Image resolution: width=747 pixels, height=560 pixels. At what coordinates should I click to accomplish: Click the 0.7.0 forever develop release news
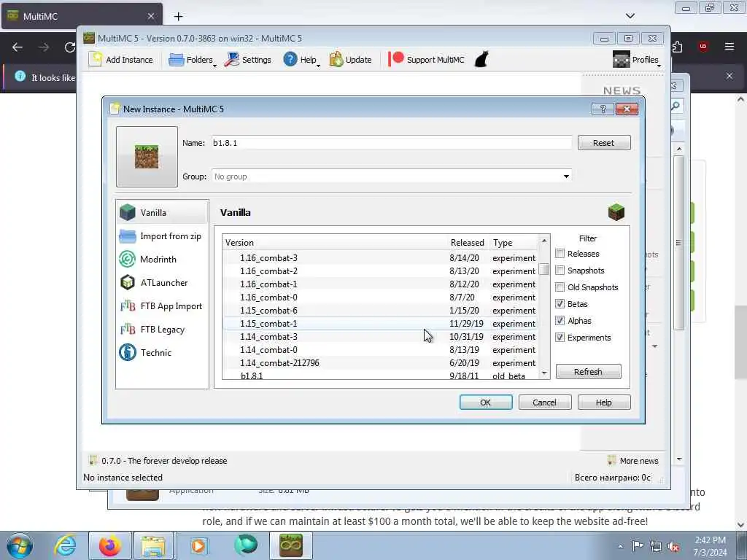(x=158, y=461)
